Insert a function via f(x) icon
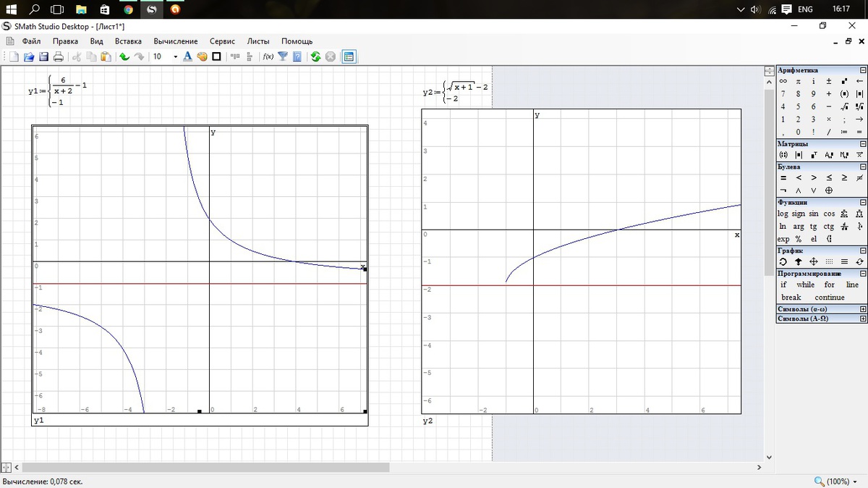 click(268, 56)
